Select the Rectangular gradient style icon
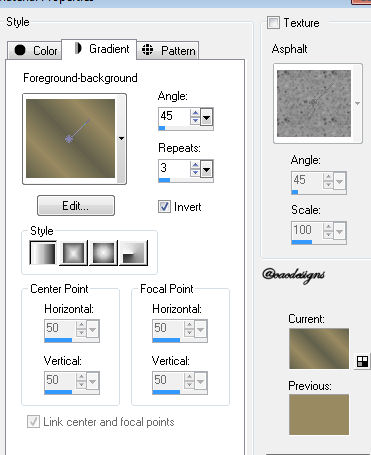 coord(73,253)
